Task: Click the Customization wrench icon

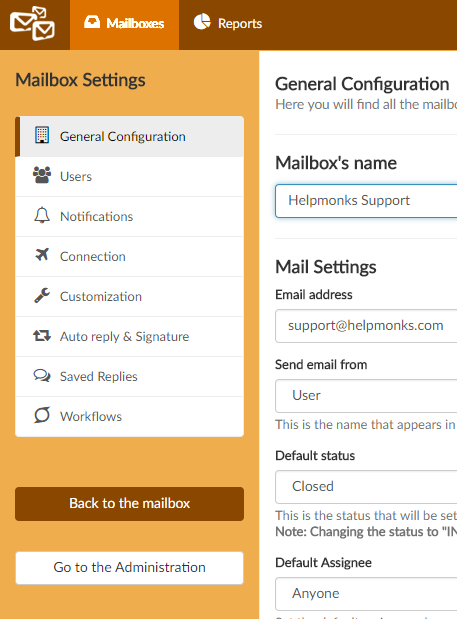Action: point(42,295)
